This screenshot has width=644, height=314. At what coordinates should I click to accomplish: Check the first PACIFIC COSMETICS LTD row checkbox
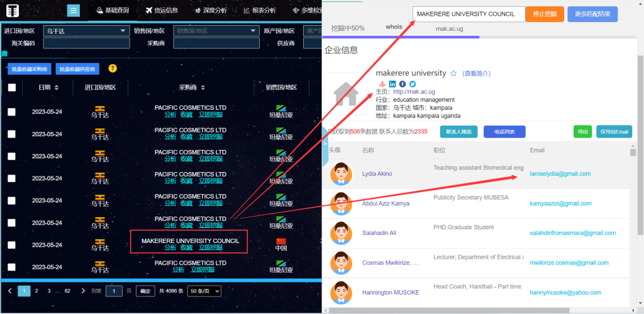pyautogui.click(x=12, y=112)
